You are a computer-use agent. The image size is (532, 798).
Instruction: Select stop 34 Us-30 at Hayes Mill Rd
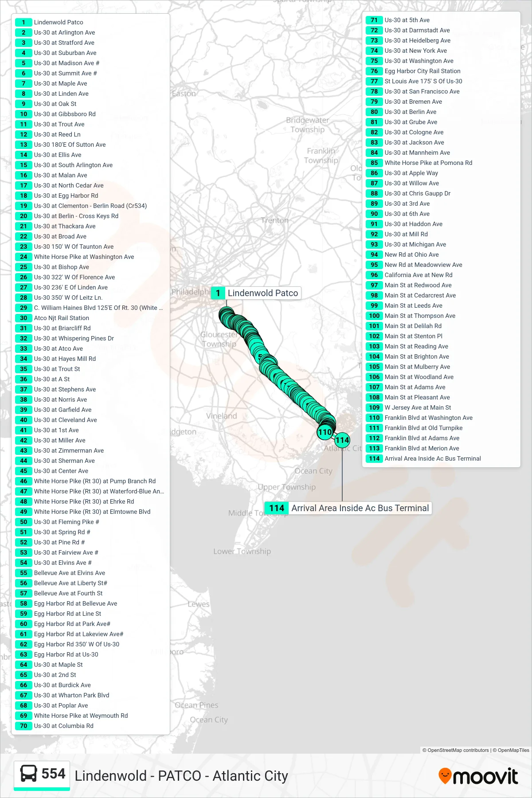(56, 359)
